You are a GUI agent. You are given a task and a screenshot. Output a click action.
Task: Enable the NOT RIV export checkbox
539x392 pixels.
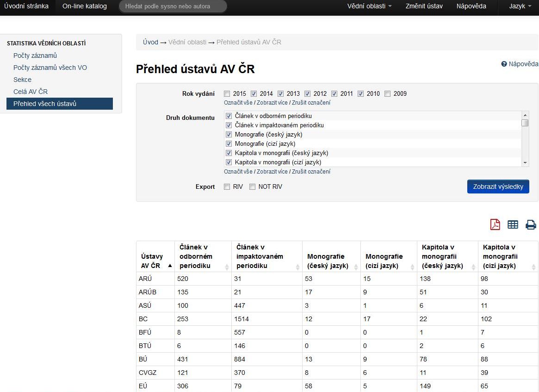click(x=252, y=187)
